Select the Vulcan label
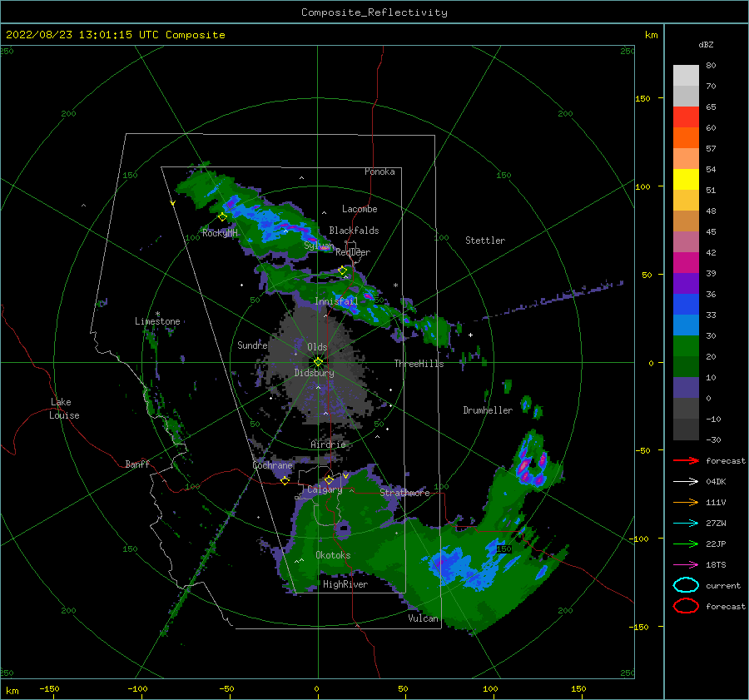The width and height of the screenshot is (749, 700). [x=424, y=618]
